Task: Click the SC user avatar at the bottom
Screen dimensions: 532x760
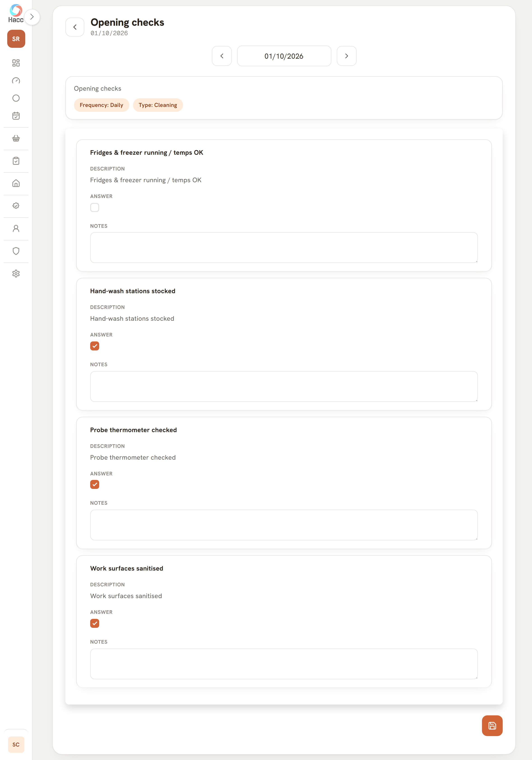Action: point(16,744)
